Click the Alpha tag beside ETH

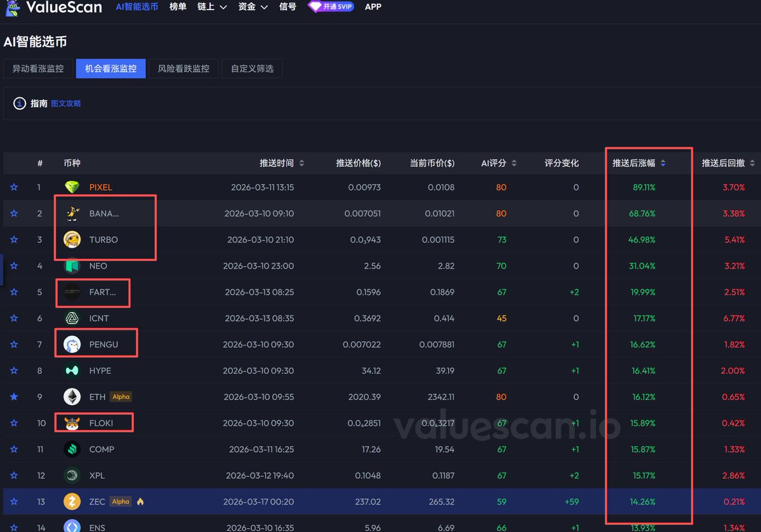pyautogui.click(x=121, y=397)
